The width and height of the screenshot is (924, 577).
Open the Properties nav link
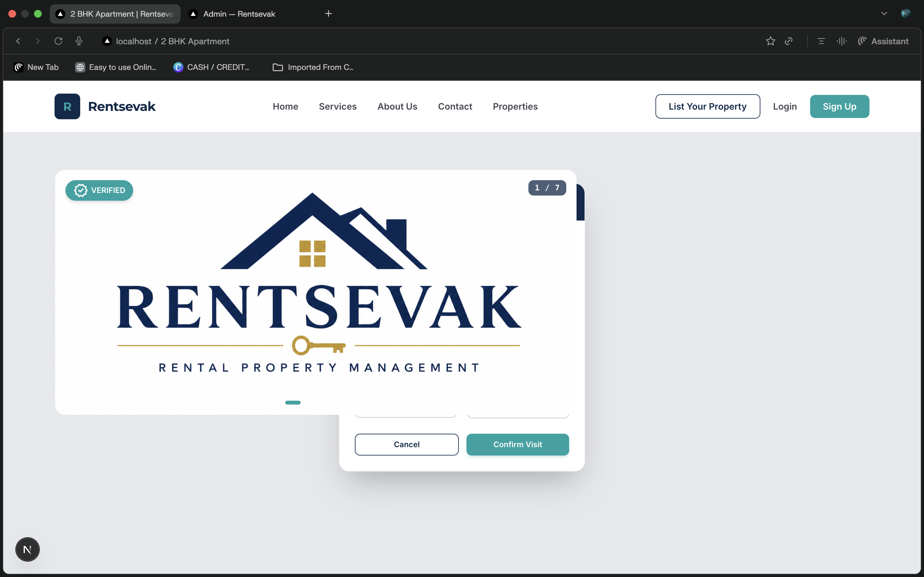(x=515, y=106)
